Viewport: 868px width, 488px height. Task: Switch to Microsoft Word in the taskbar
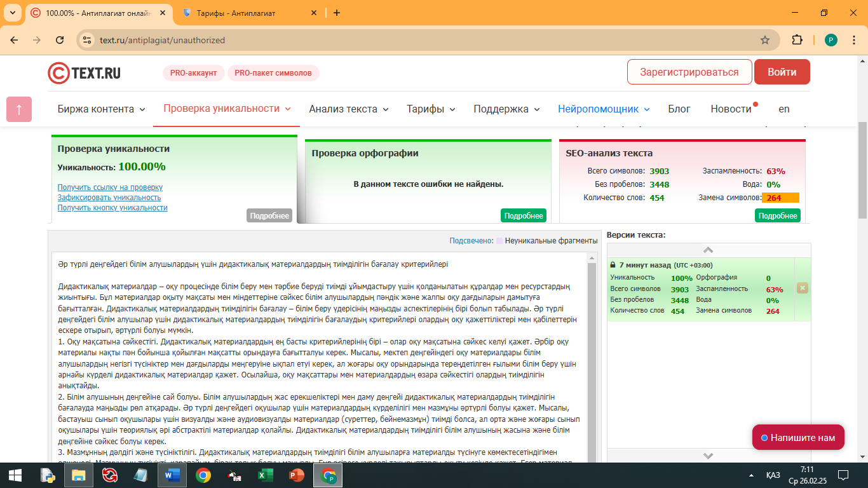[x=172, y=475]
